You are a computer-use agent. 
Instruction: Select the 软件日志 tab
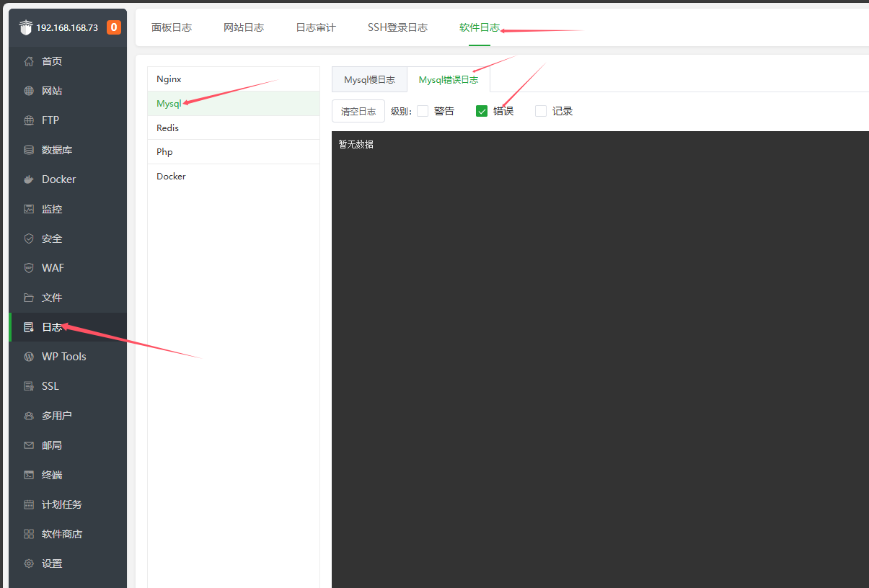480,27
